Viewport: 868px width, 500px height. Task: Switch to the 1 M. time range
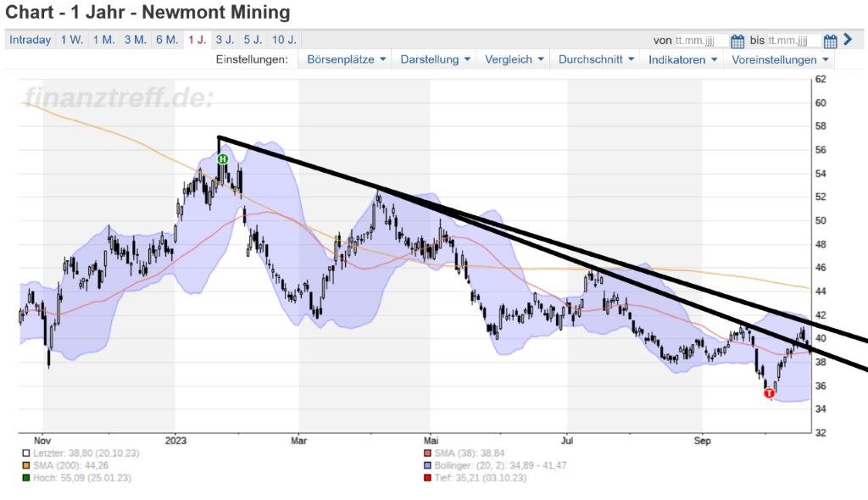click(103, 40)
